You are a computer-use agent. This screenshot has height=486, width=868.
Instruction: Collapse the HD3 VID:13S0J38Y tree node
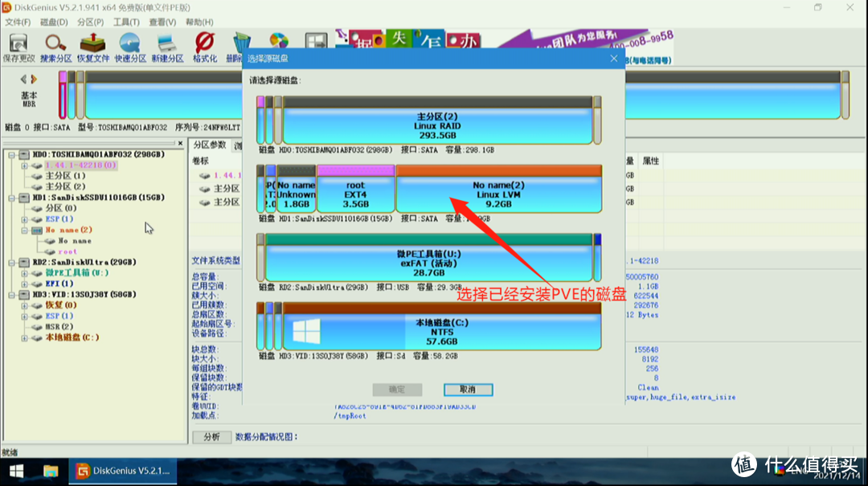coord(11,295)
